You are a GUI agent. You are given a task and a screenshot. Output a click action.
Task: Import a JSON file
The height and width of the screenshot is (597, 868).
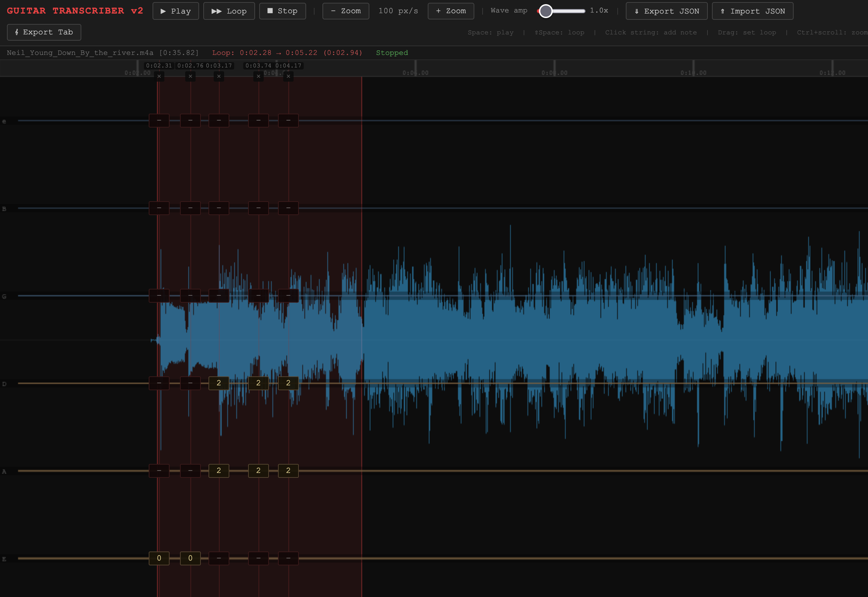752,11
